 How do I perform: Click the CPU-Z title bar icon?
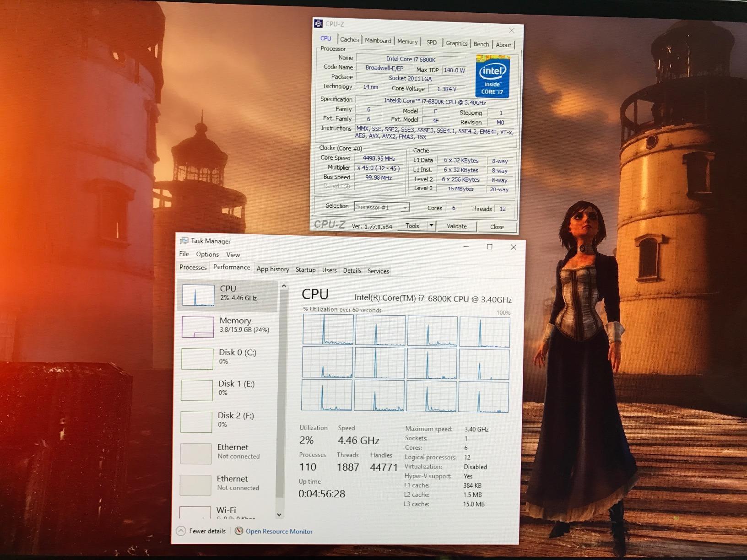point(318,23)
